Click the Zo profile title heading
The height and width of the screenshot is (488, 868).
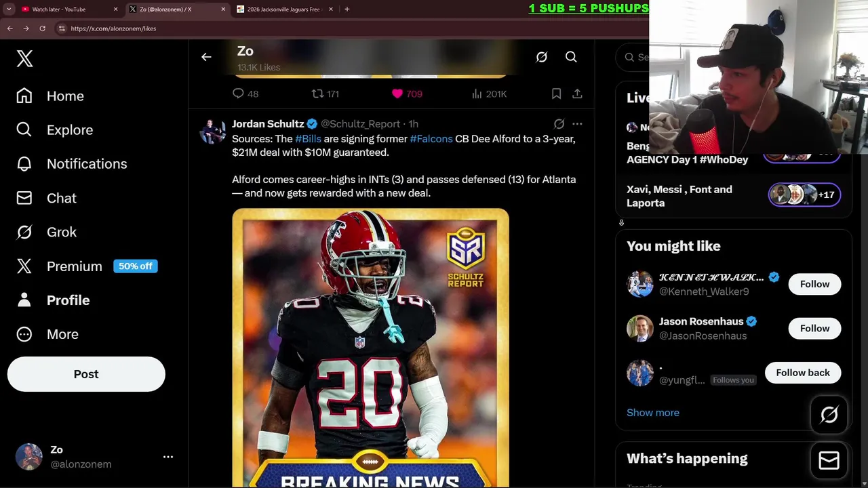245,51
